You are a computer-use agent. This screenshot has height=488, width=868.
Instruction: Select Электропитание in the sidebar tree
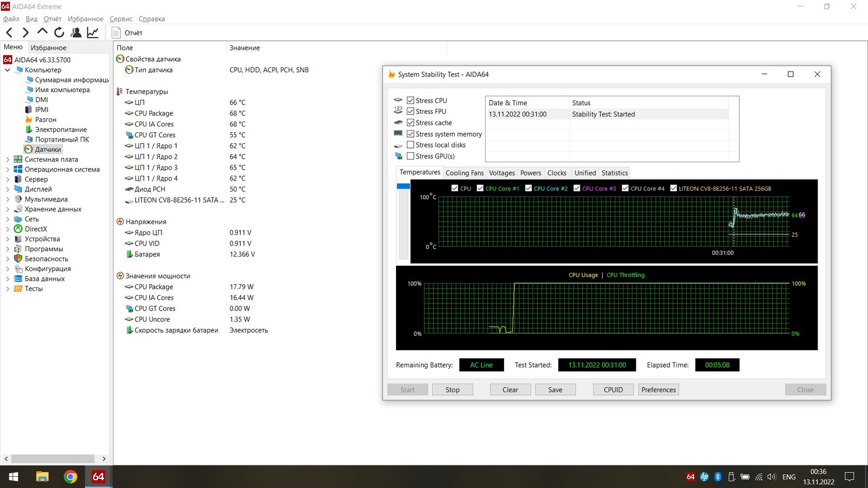[x=61, y=130]
